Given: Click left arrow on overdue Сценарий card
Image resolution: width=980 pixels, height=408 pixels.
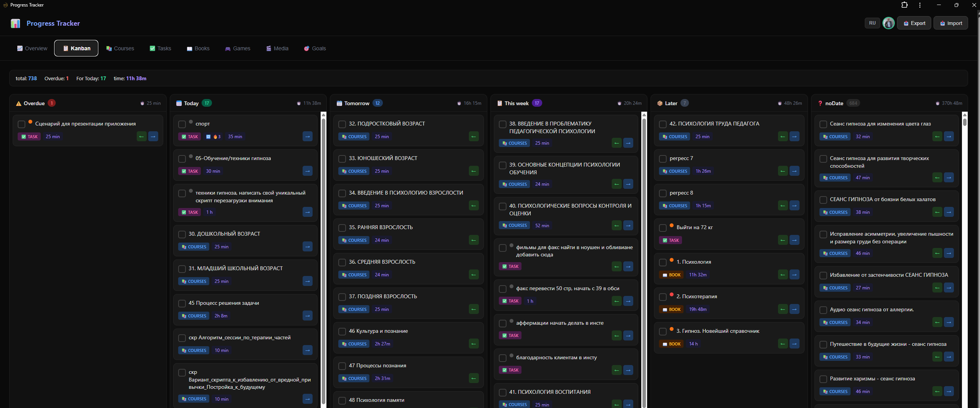Looking at the screenshot, I should tap(141, 136).
